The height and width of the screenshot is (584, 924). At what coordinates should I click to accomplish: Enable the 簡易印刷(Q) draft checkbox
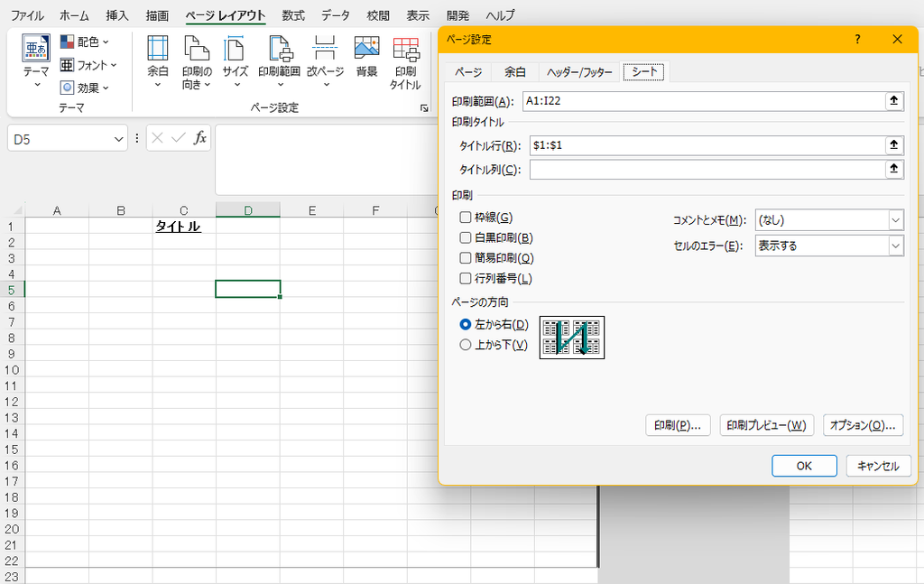coord(466,257)
